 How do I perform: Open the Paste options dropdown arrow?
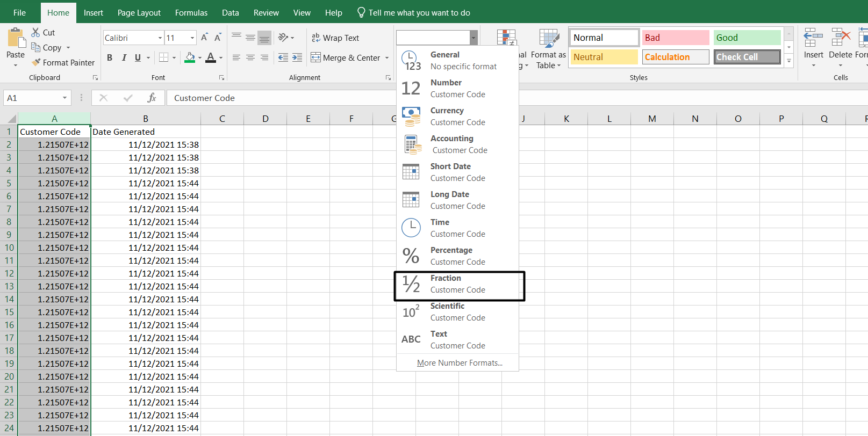pyautogui.click(x=16, y=65)
